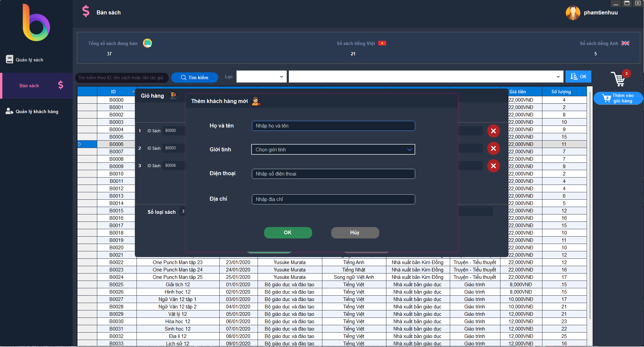The height and width of the screenshot is (347, 644).
Task: Expand the Lọc filter dropdown
Action: pyautogui.click(x=261, y=77)
